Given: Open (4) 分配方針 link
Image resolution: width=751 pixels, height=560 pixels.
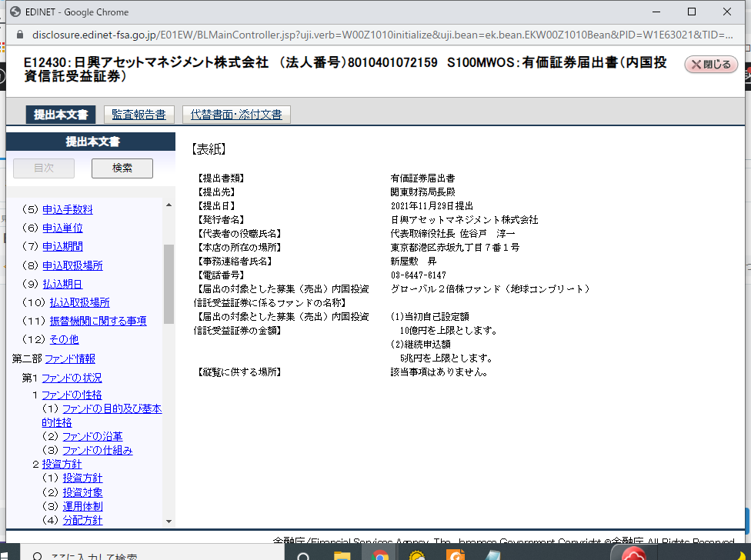Looking at the screenshot, I should pyautogui.click(x=82, y=520).
